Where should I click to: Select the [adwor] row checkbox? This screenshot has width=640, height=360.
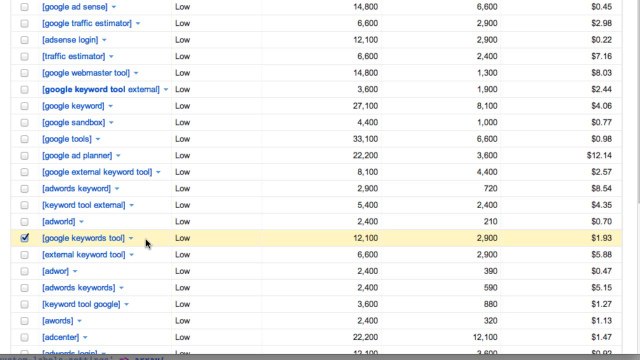coord(24,271)
